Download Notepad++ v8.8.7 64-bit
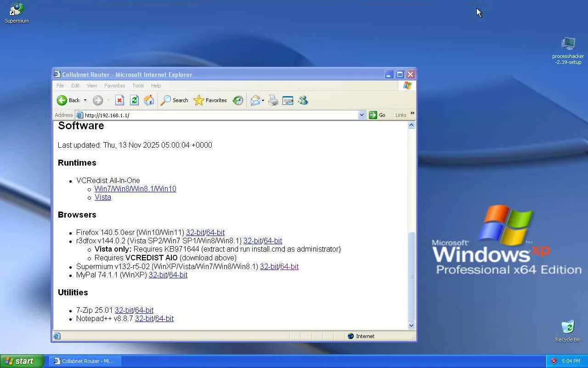Image resolution: width=588 pixels, height=368 pixels. (164, 319)
